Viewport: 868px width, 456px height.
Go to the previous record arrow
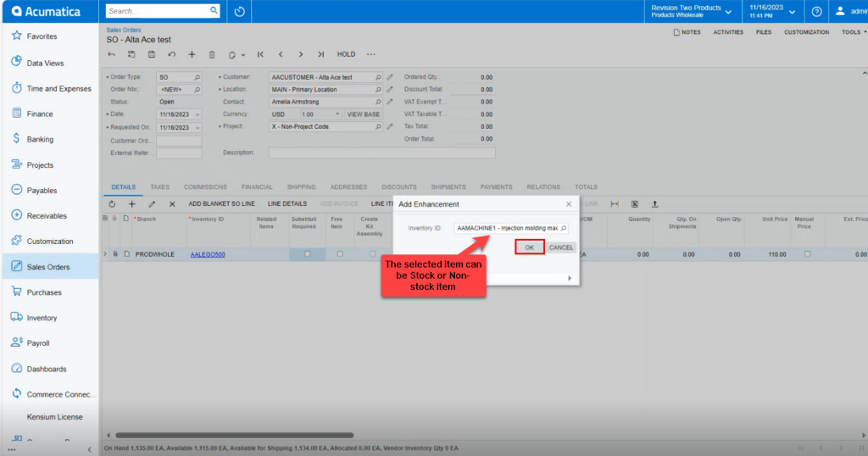[281, 55]
